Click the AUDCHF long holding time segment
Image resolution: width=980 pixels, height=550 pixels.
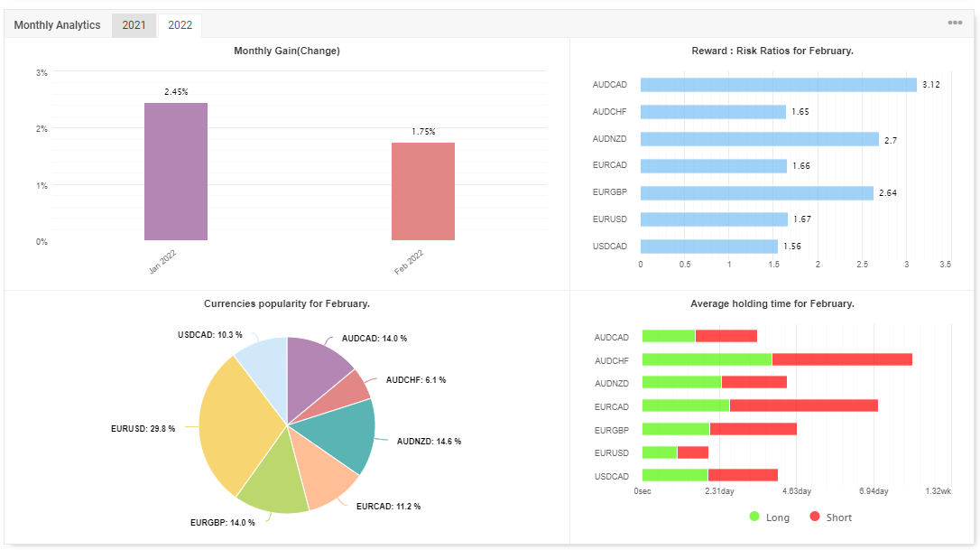pyautogui.click(x=707, y=359)
